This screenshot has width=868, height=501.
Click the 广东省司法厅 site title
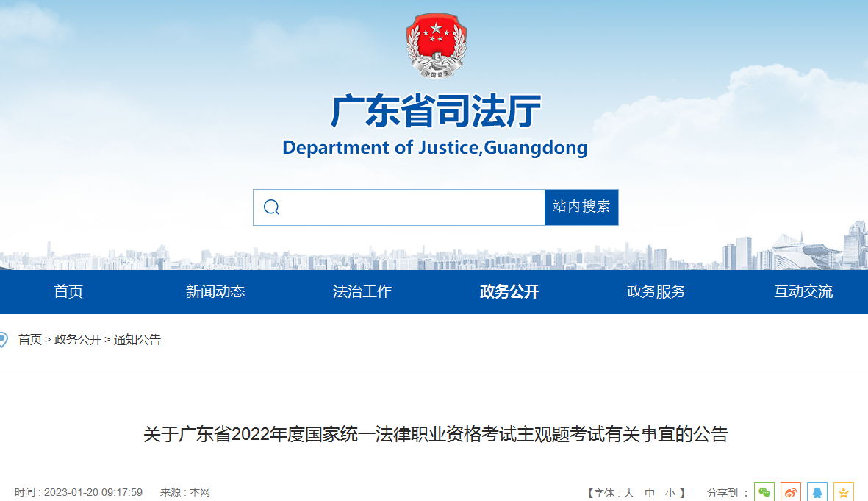tap(436, 111)
